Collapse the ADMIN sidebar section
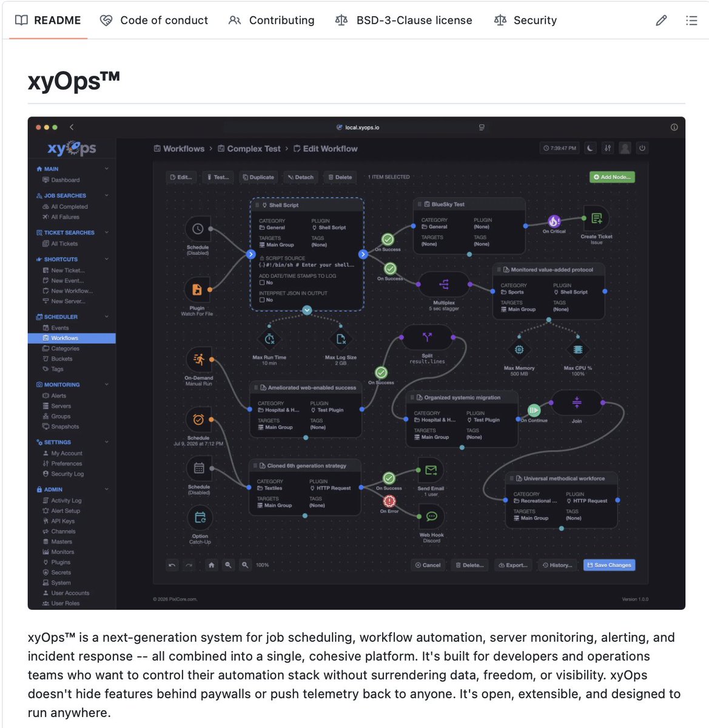 coord(107,490)
